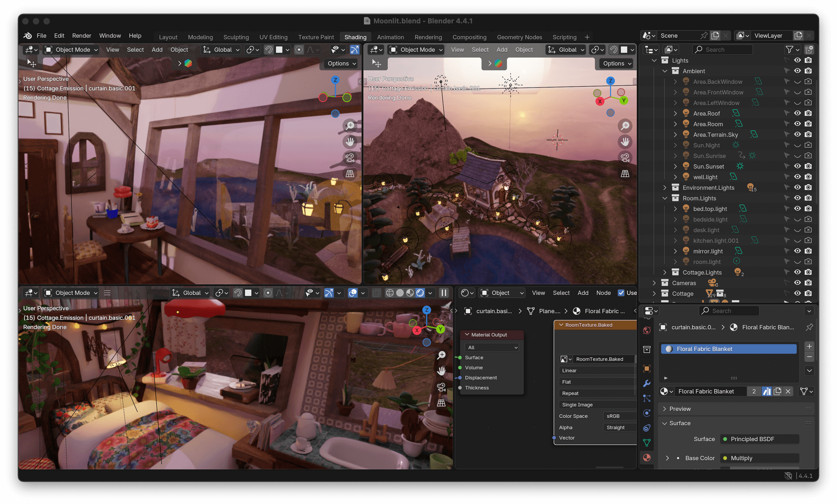Click the outliner search field

723,50
